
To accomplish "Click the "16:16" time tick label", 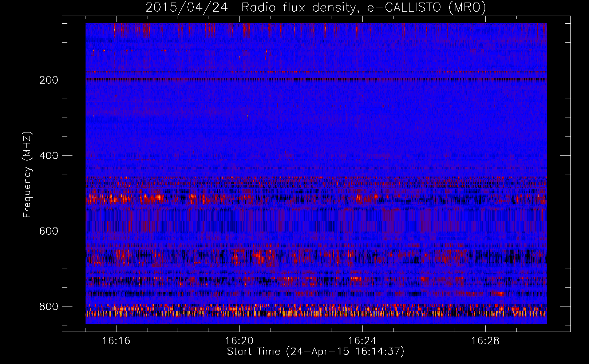I will point(116,341).
